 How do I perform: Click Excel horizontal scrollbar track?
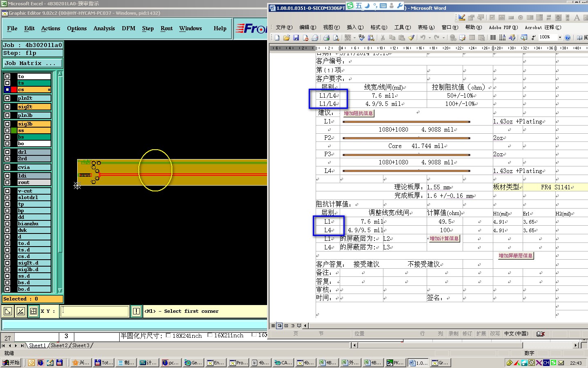pos(465,346)
